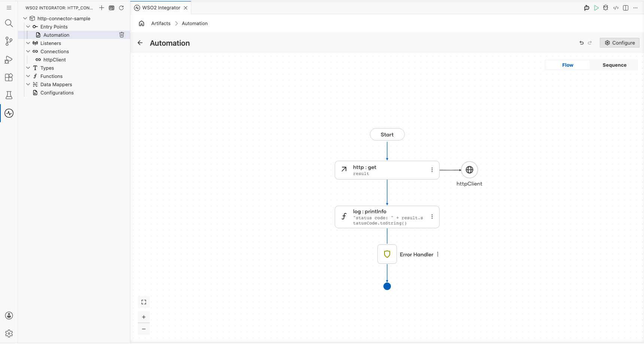Open Extensions view

point(9,77)
